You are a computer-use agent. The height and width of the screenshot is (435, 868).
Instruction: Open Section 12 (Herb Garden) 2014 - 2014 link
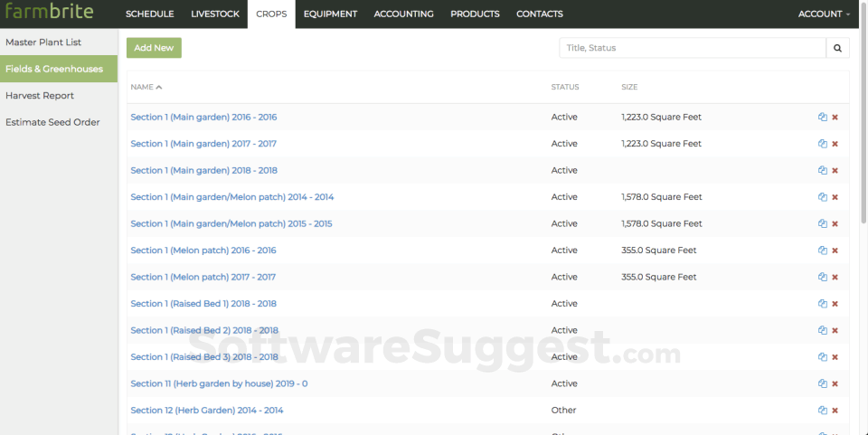click(206, 410)
